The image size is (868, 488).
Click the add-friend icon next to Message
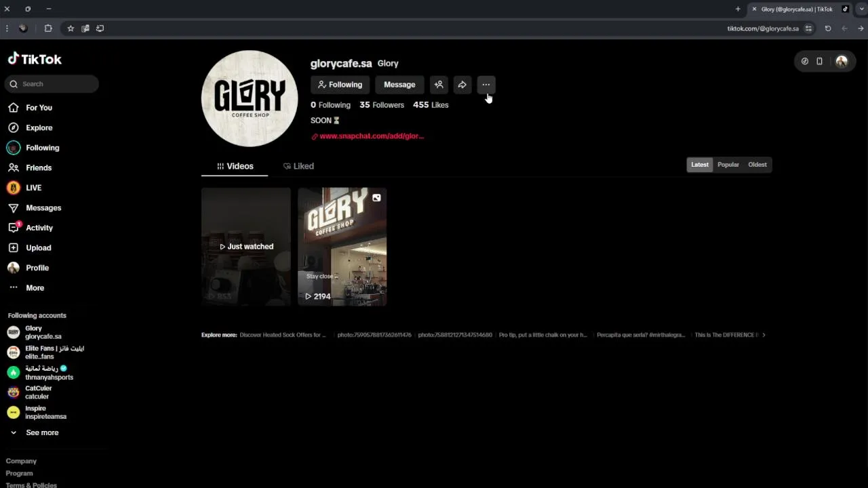439,85
